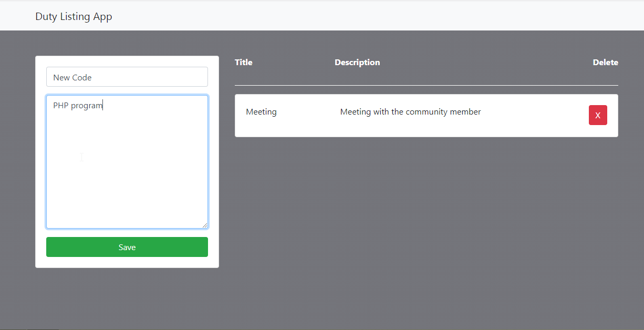Screen dimensions: 644x330
Task: Select the Description column header
Action: [x=357, y=62]
